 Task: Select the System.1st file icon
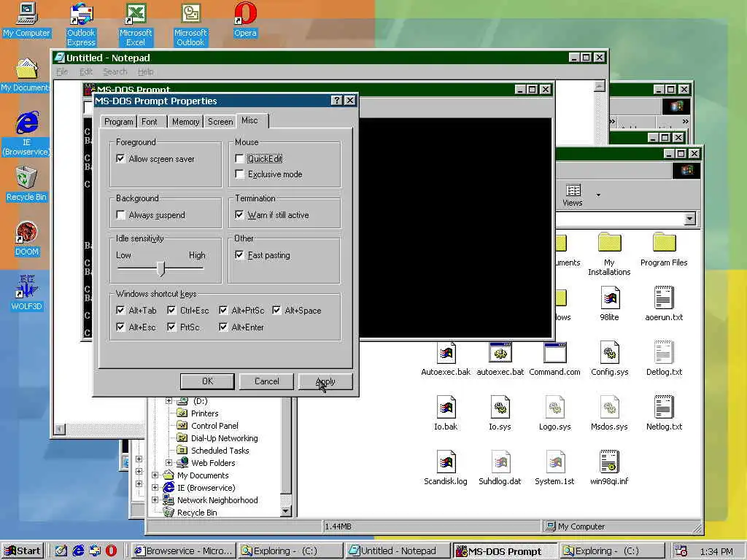[x=554, y=468]
